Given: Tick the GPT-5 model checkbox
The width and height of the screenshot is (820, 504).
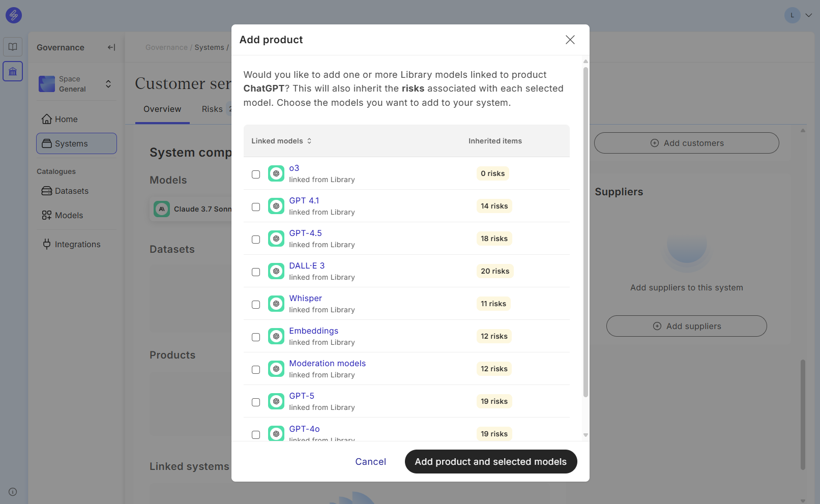Looking at the screenshot, I should point(256,402).
